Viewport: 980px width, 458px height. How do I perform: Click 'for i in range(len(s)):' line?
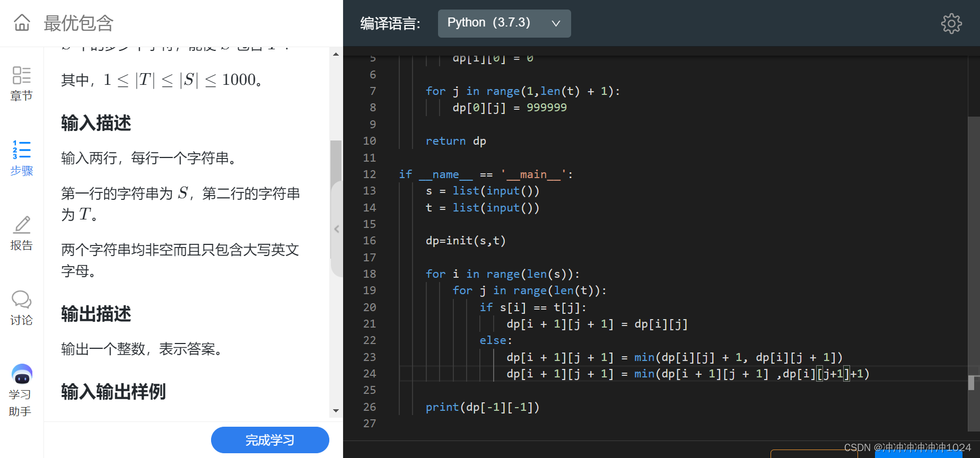coord(503,274)
